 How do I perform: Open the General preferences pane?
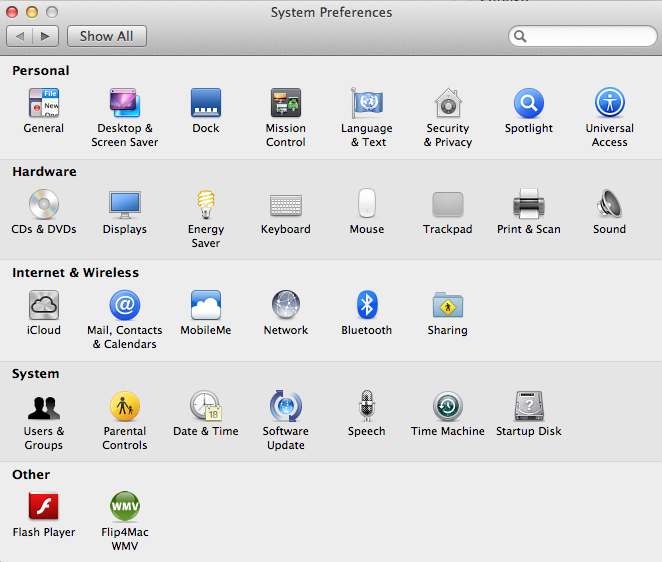click(x=44, y=104)
